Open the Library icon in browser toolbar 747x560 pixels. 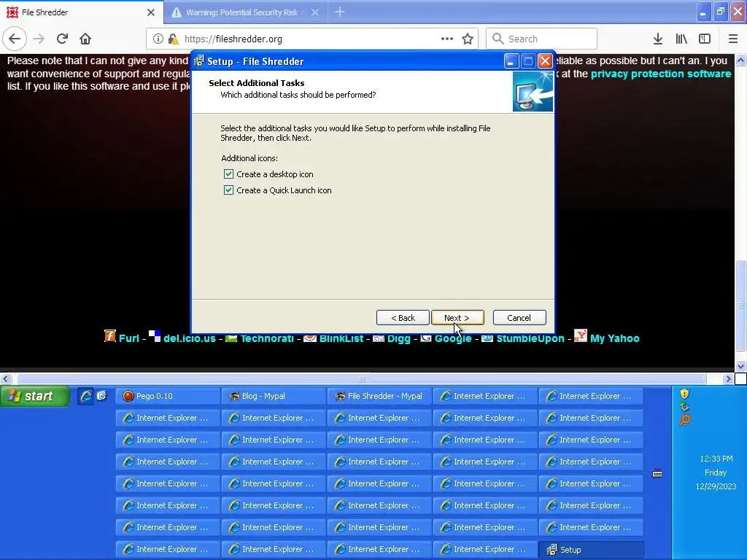point(681,39)
